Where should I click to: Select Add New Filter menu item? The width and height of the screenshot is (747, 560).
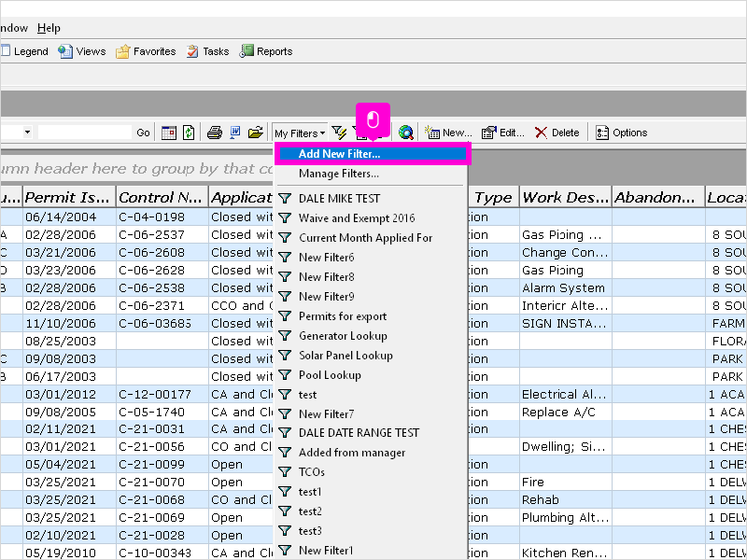[x=373, y=154]
